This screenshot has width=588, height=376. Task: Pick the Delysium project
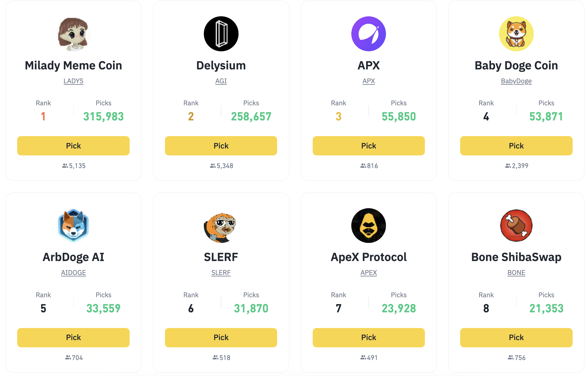[221, 146]
